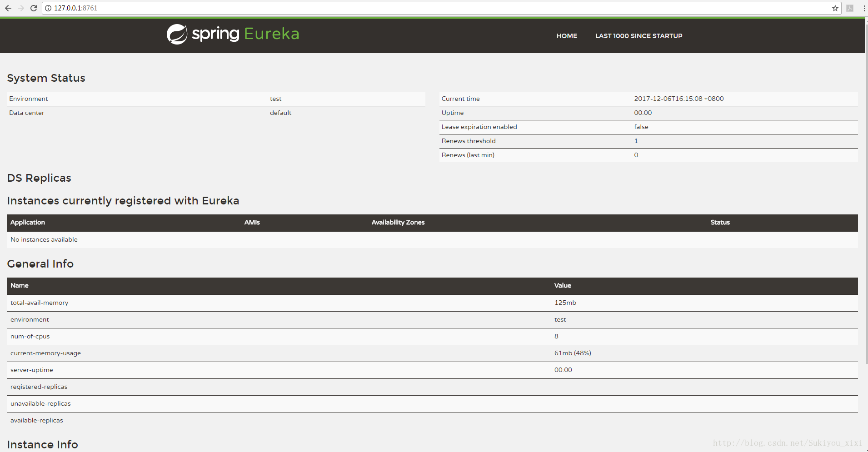Select the Uptime label in System Status
The width and height of the screenshot is (868, 452).
point(453,113)
